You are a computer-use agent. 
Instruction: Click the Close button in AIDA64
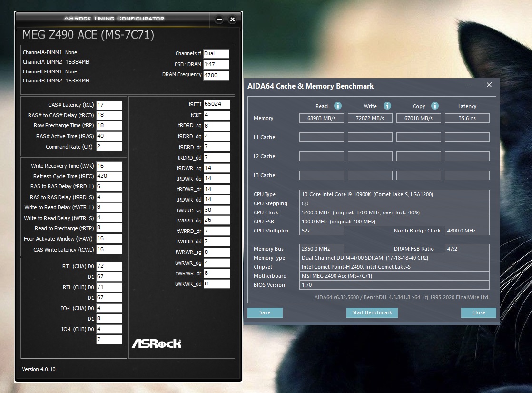(x=478, y=312)
